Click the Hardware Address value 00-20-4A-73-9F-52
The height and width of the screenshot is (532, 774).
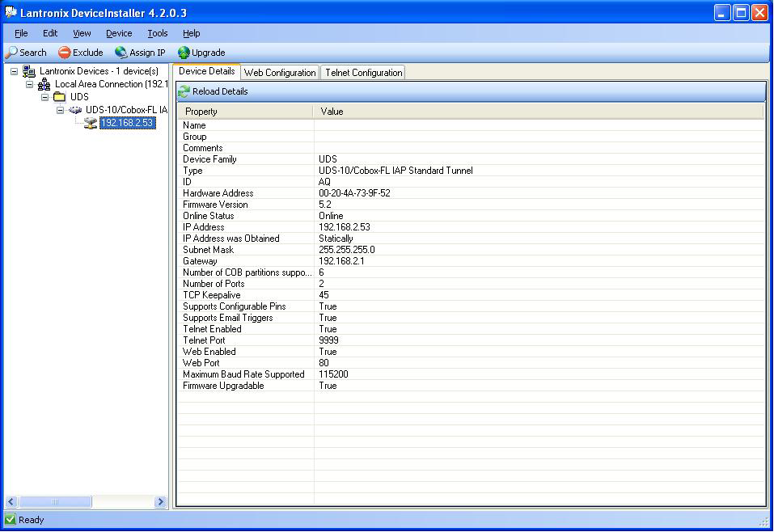click(354, 193)
